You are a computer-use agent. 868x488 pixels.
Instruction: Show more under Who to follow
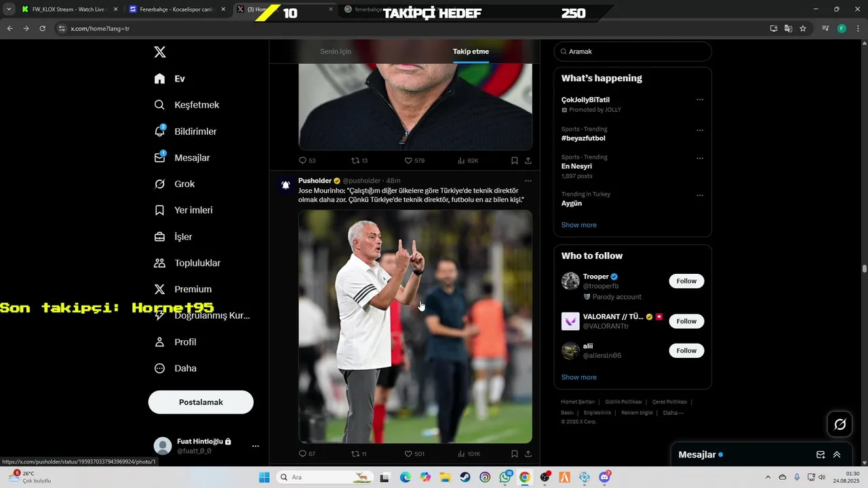pyautogui.click(x=579, y=378)
